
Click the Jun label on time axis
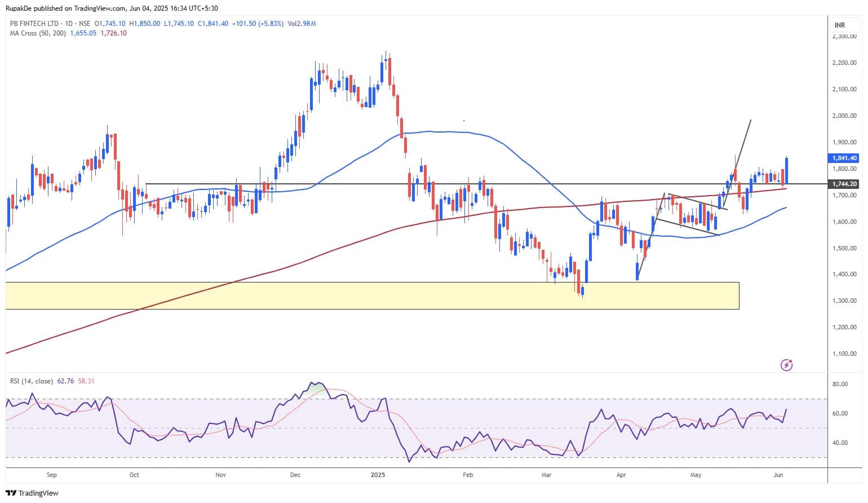click(778, 475)
